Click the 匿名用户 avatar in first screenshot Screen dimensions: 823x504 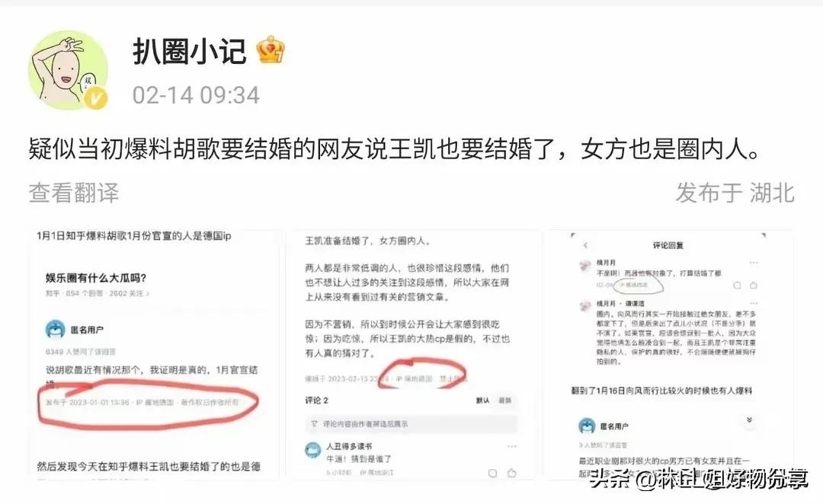click(55, 330)
